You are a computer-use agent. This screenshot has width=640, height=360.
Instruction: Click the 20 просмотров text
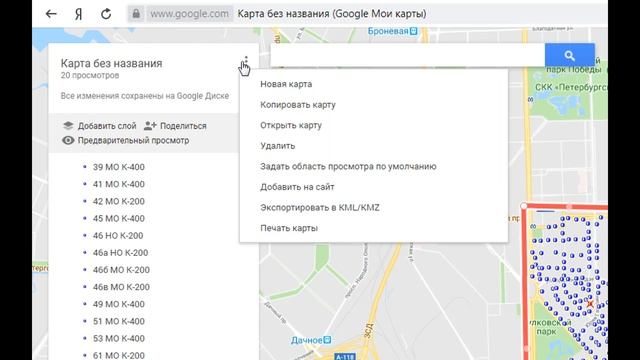[90, 76]
